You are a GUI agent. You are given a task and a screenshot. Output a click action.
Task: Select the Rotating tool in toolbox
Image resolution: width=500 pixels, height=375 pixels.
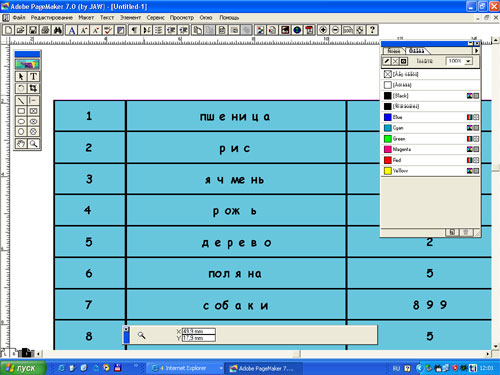click(x=21, y=88)
